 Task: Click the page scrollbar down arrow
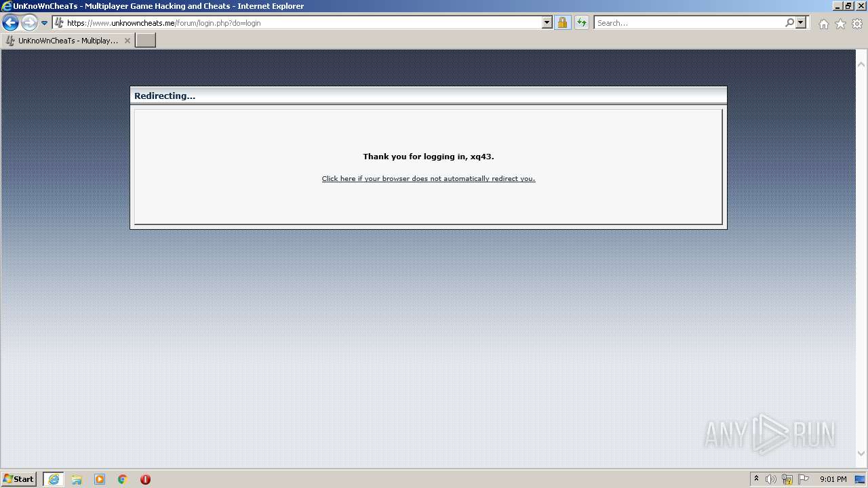(x=861, y=453)
